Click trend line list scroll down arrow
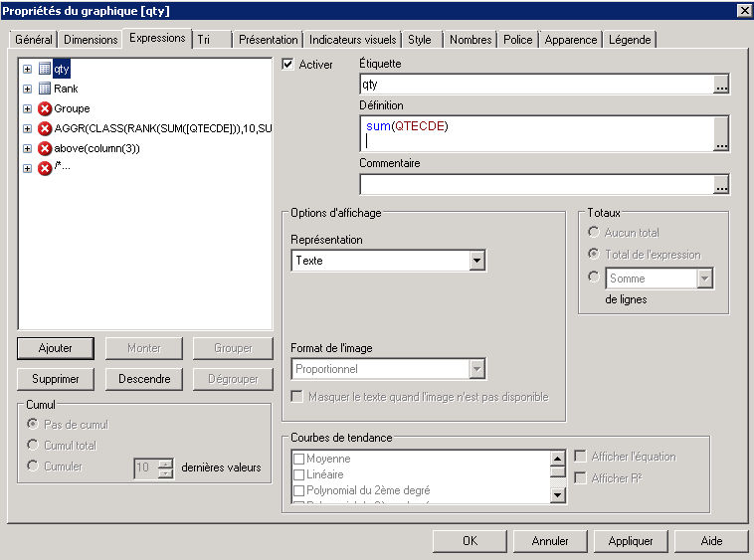This screenshot has height=560, width=754. pyautogui.click(x=557, y=494)
